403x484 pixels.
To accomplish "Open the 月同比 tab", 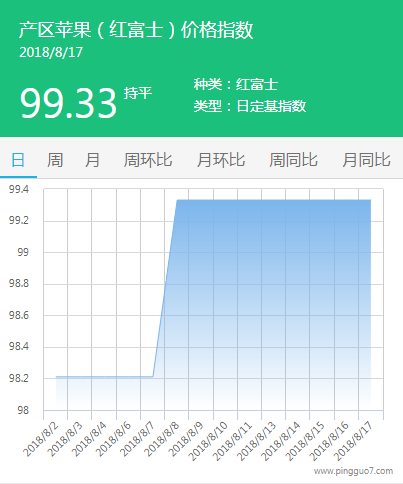I will (x=366, y=160).
